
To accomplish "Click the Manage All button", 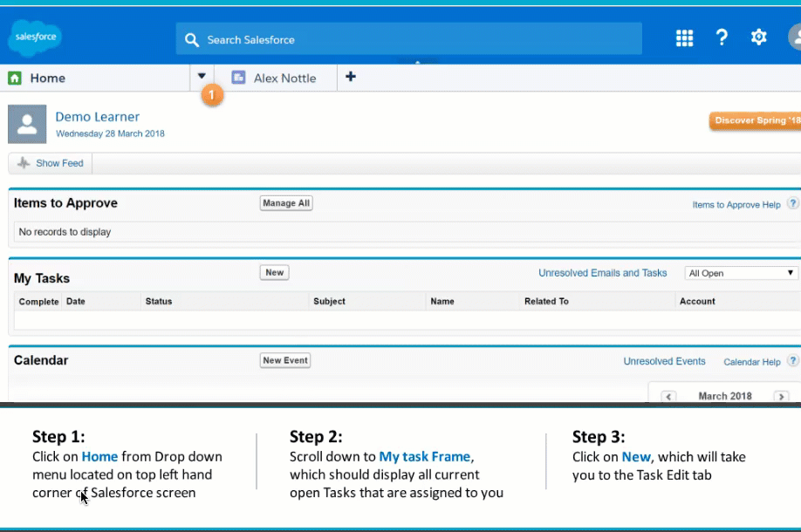I will coord(286,203).
